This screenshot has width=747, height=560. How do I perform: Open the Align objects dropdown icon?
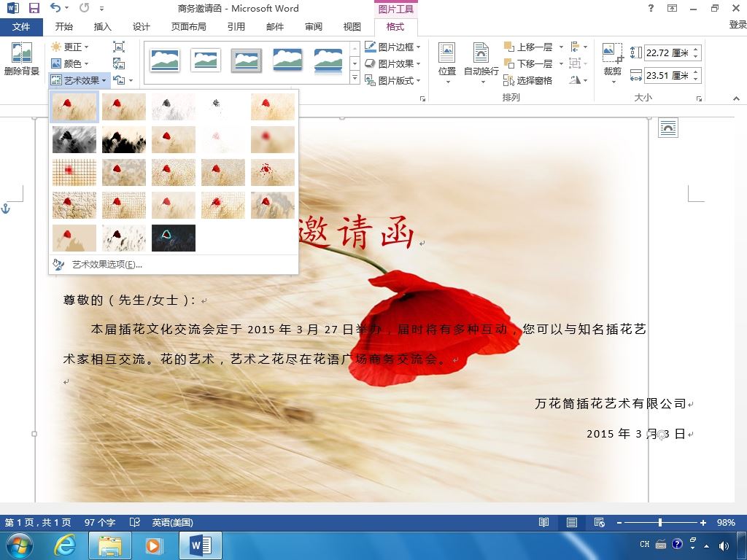pyautogui.click(x=578, y=47)
